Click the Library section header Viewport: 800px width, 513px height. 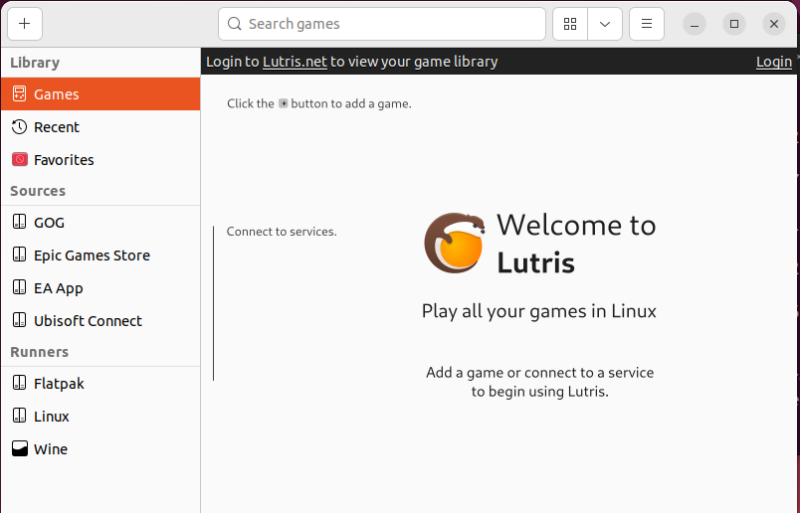(x=35, y=63)
